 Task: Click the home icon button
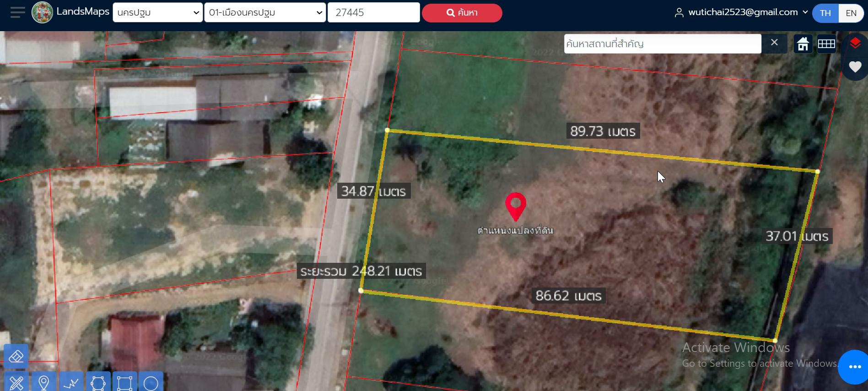803,44
